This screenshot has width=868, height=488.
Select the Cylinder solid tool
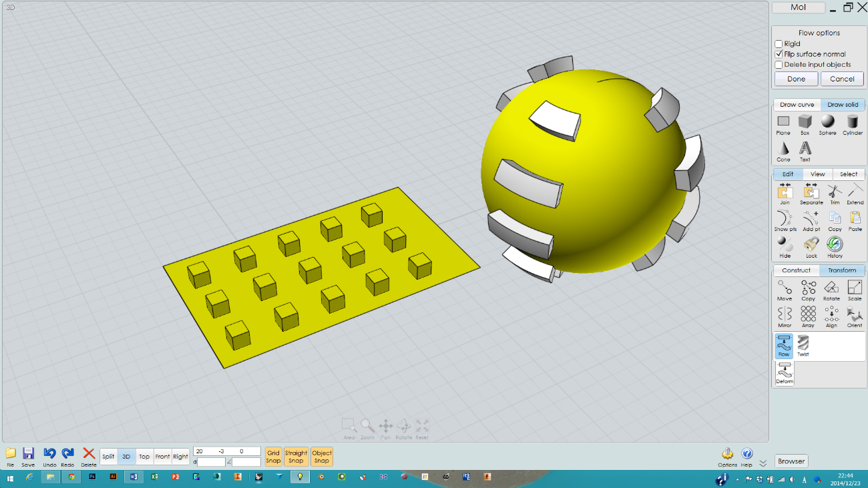853,124
